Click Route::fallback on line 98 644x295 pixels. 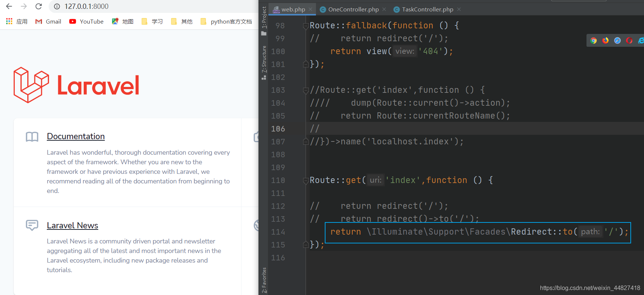(348, 25)
